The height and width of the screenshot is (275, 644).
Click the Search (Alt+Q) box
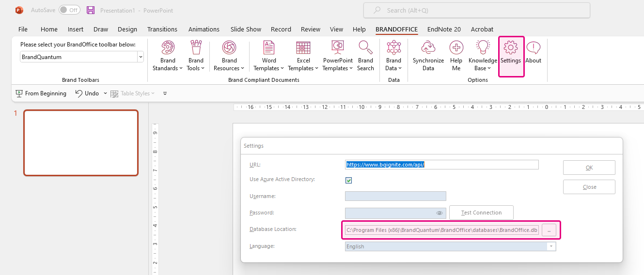[x=477, y=10]
